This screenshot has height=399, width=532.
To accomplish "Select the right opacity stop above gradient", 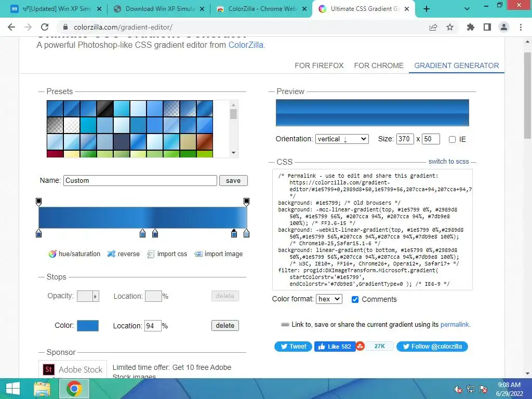I will point(247,202).
